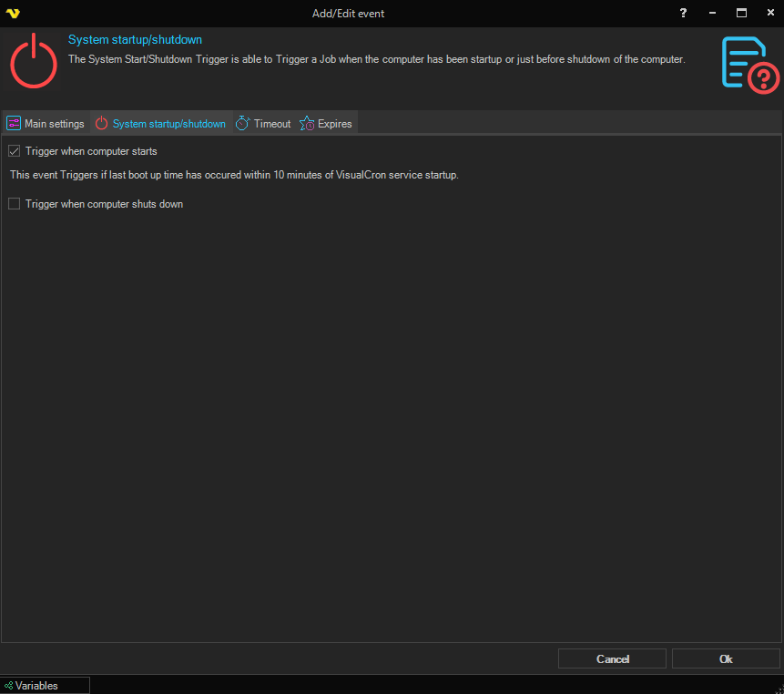
Task: Close the Add/Edit event dialog
Action: click(770, 13)
